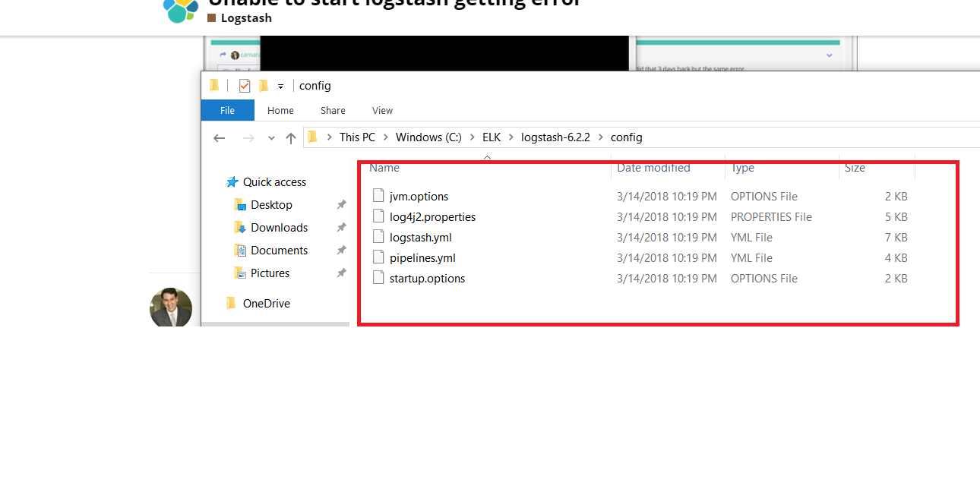Switch to the View ribbon tab

pyautogui.click(x=382, y=110)
